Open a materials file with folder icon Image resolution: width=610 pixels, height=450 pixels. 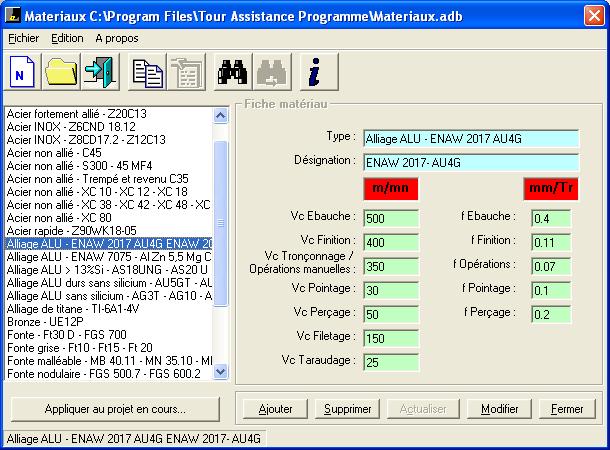[x=61, y=72]
